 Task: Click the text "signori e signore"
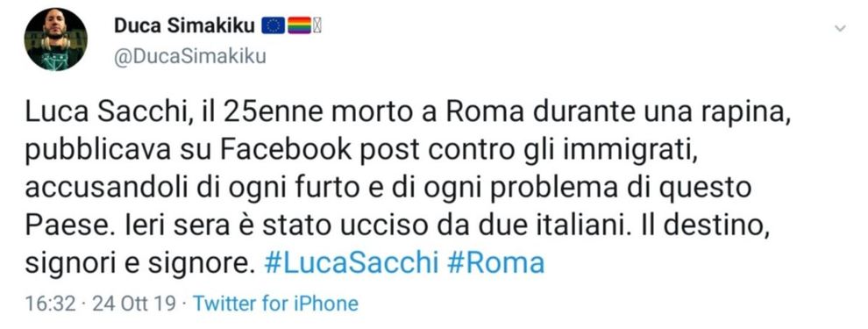(135, 264)
